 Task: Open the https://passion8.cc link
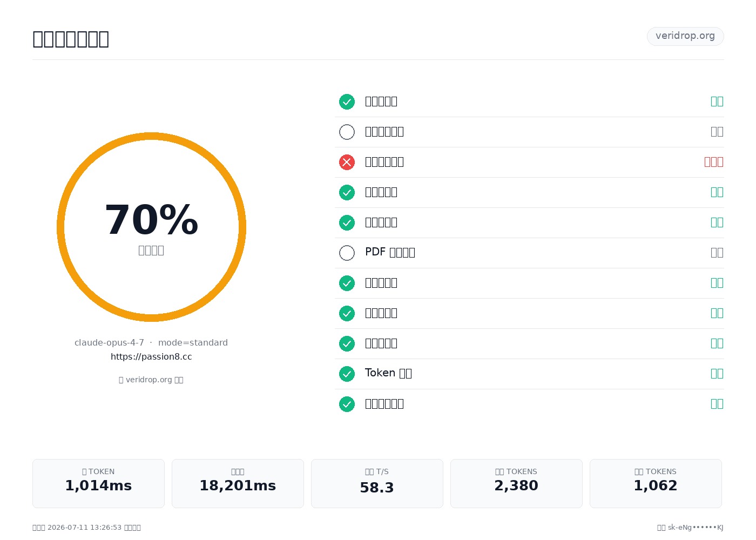(151, 356)
